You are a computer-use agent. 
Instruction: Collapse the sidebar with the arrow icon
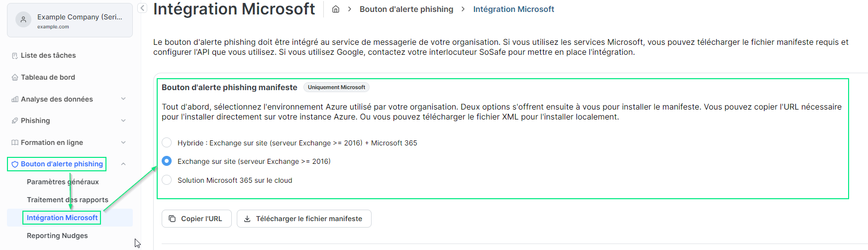pos(142,8)
